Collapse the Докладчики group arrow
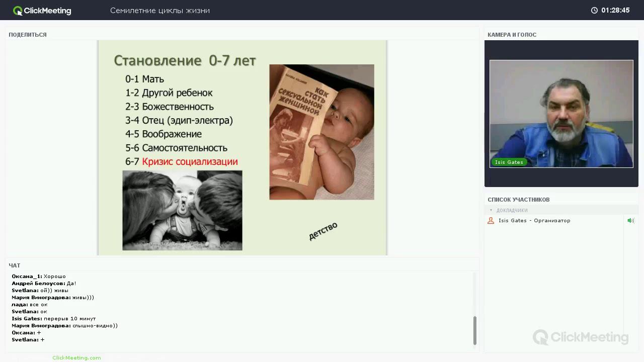Image resolution: width=644 pixels, height=362 pixels. [x=491, y=210]
